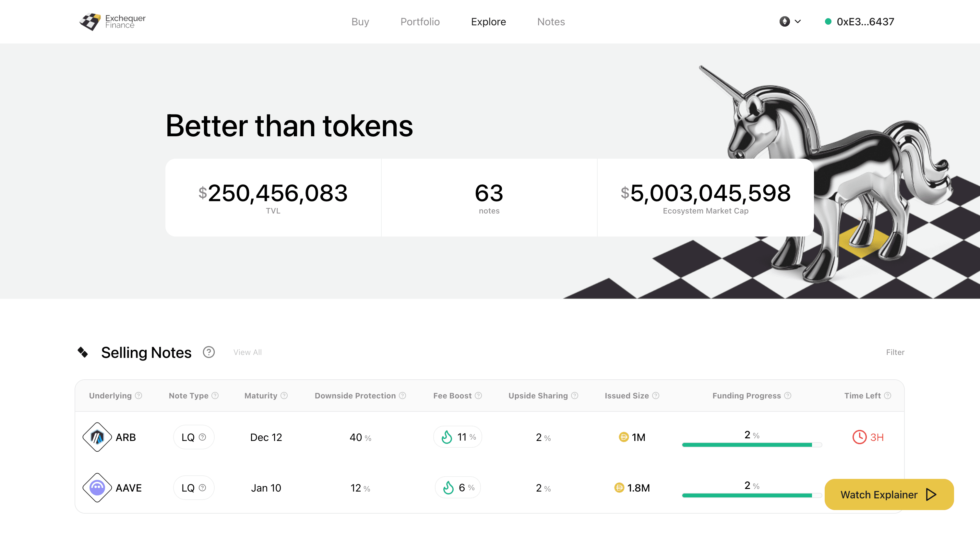Click the ARB funding progress bar
Image resolution: width=980 pixels, height=536 pixels.
[752, 445]
